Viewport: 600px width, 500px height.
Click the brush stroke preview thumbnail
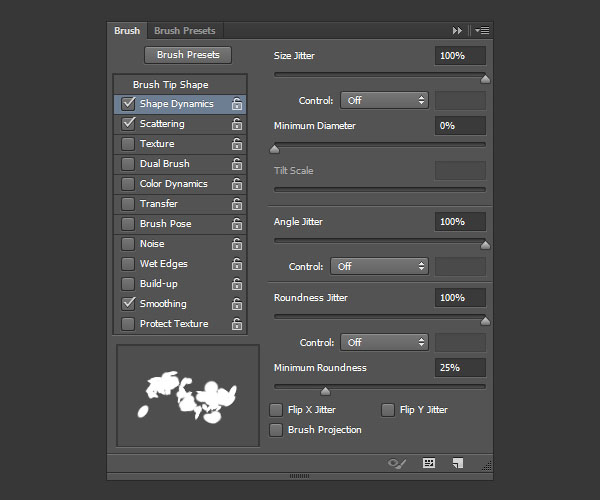click(188, 396)
